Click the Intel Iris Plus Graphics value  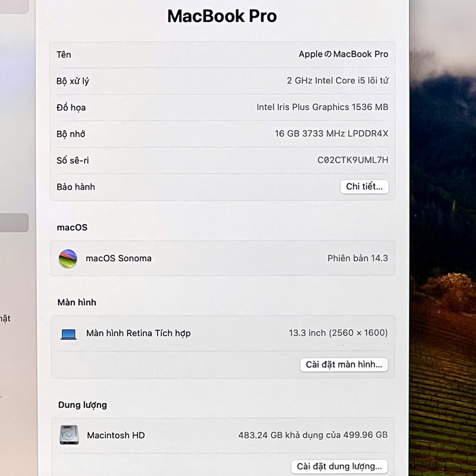[322, 107]
